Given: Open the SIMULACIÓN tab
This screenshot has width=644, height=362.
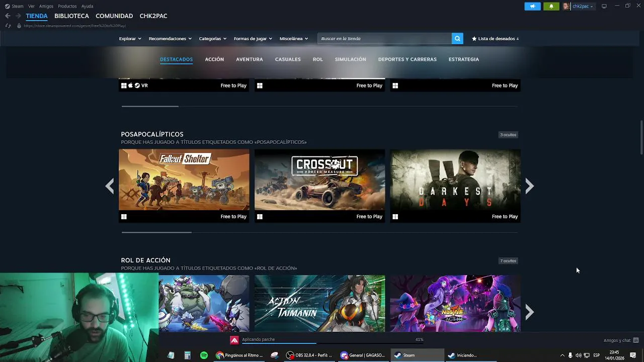Looking at the screenshot, I should 351,59.
